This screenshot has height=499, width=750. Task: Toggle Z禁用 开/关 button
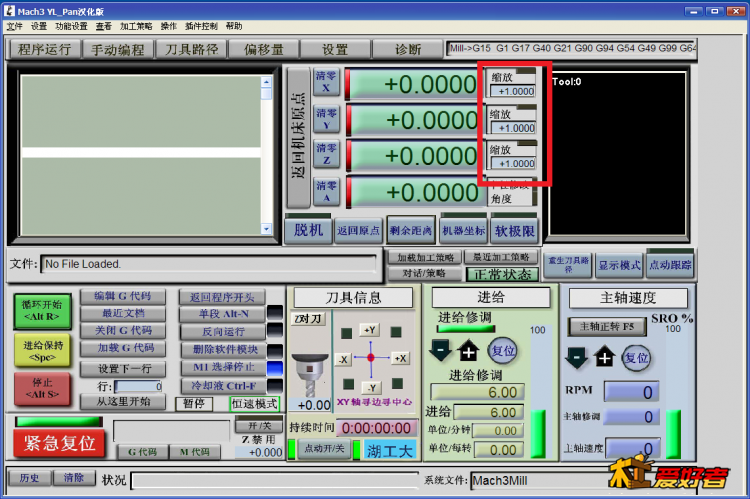(259, 426)
